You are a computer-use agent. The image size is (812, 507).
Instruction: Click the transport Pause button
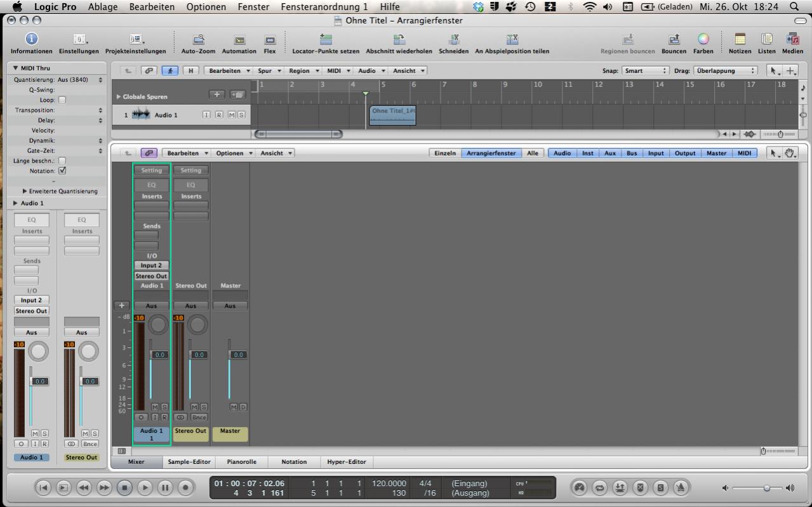pyautogui.click(x=165, y=487)
